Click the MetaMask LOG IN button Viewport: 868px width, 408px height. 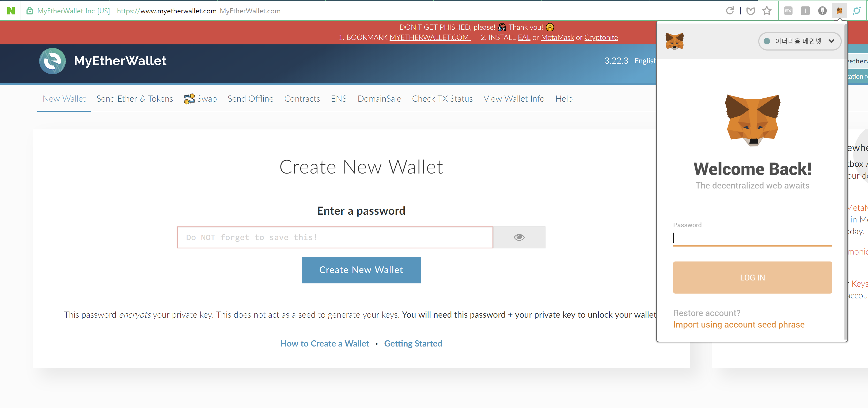click(752, 277)
